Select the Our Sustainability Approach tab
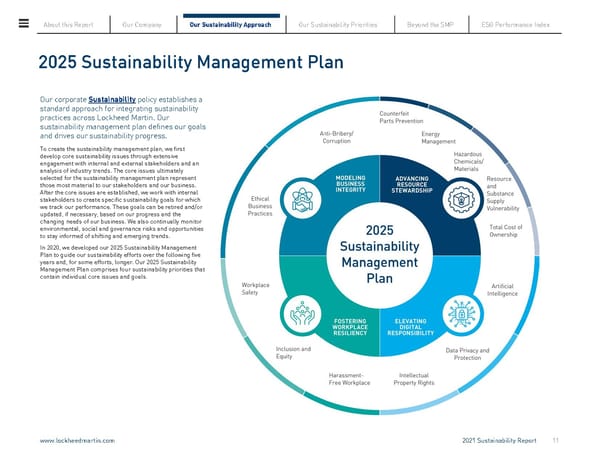 coord(229,23)
